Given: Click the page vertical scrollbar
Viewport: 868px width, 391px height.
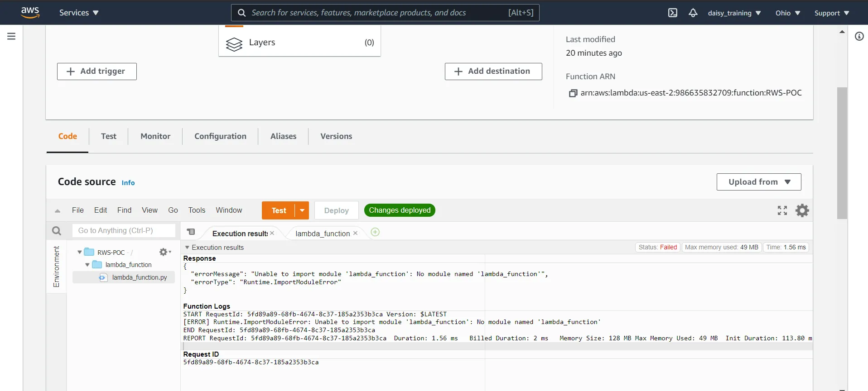Looking at the screenshot, I should [x=842, y=153].
